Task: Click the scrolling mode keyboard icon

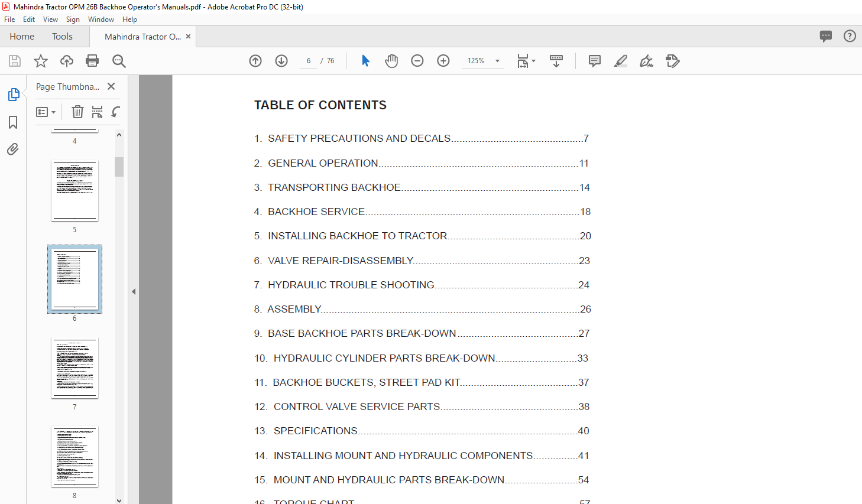Action: (556, 61)
